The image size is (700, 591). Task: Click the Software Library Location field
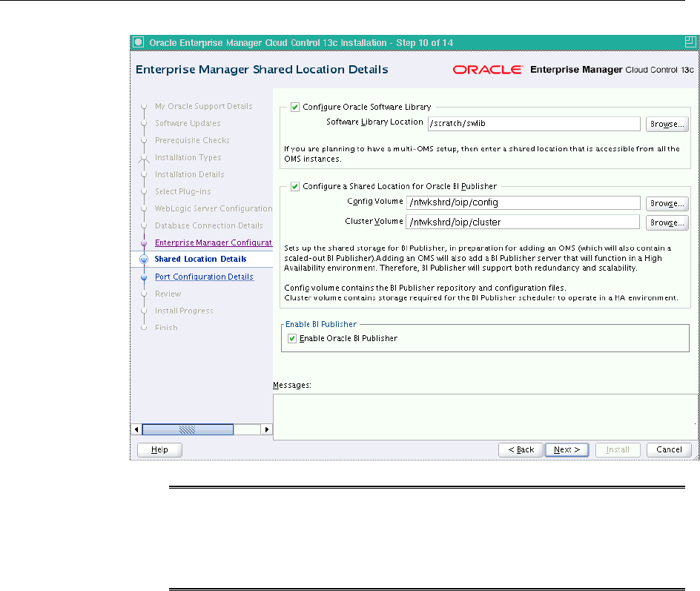pos(534,124)
